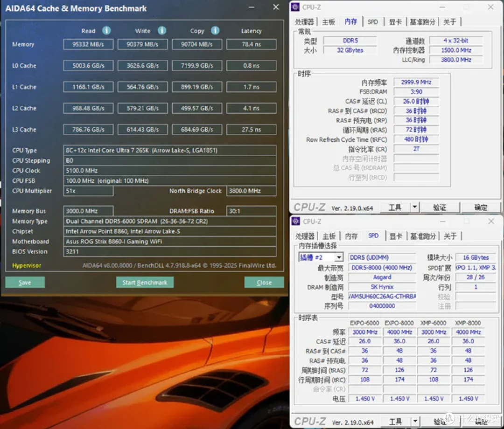Open the 关于 tab in lower CPU-Z
Screen dimensions: 504x429
[450, 236]
